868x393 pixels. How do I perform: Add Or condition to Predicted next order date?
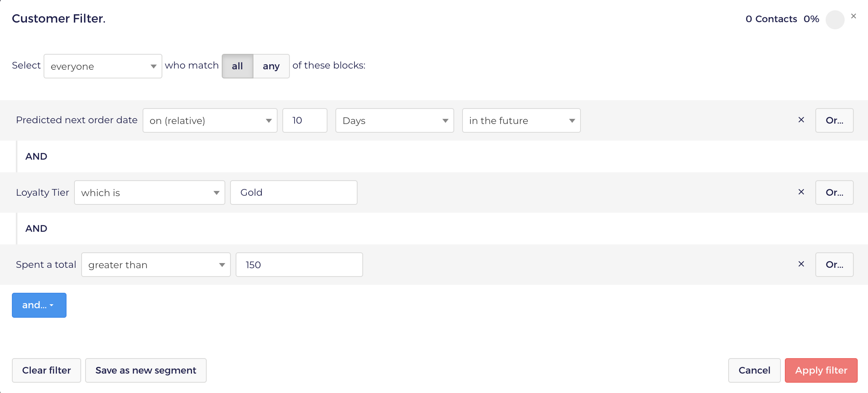834,120
